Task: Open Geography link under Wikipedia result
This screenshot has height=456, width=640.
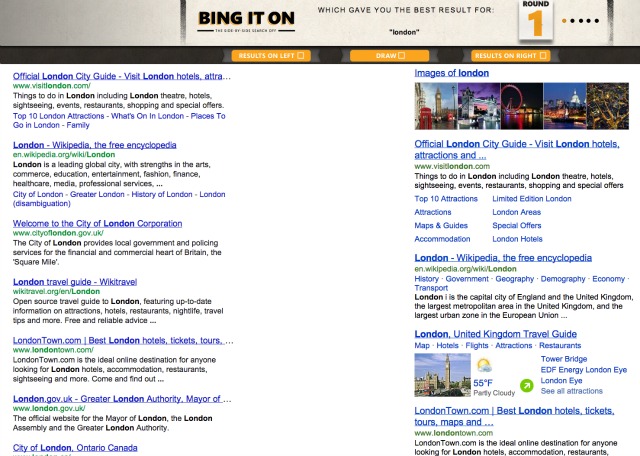Action: click(515, 279)
